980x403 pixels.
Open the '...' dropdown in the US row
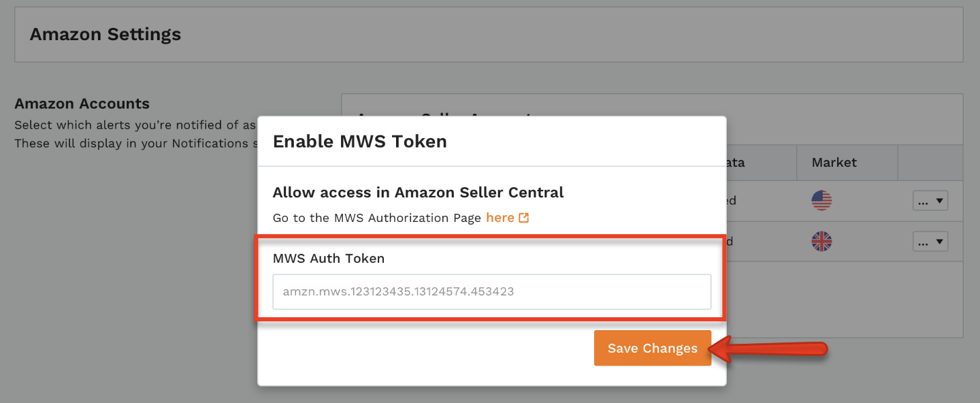930,201
